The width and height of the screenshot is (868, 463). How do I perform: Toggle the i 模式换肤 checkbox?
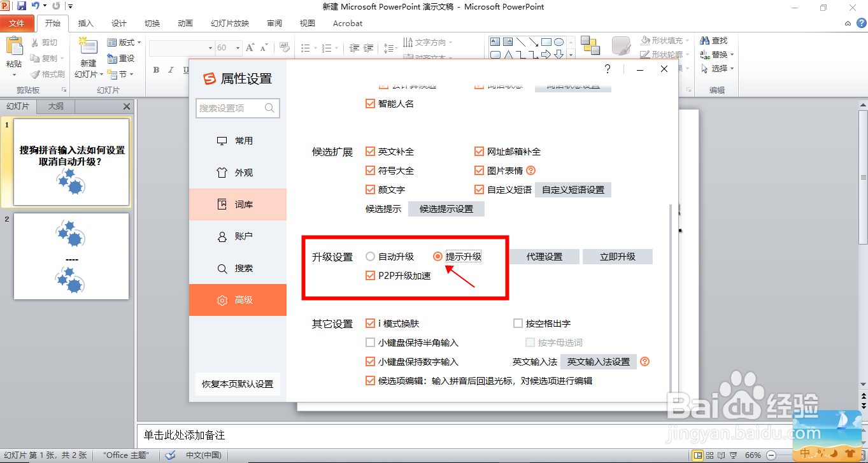click(370, 324)
